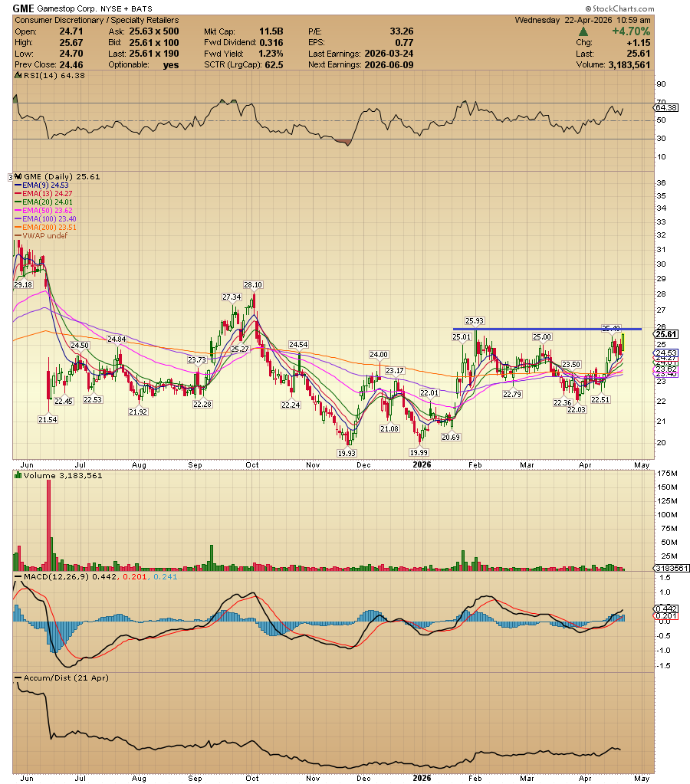Click NYSE + BATS exchange label

tap(126, 8)
